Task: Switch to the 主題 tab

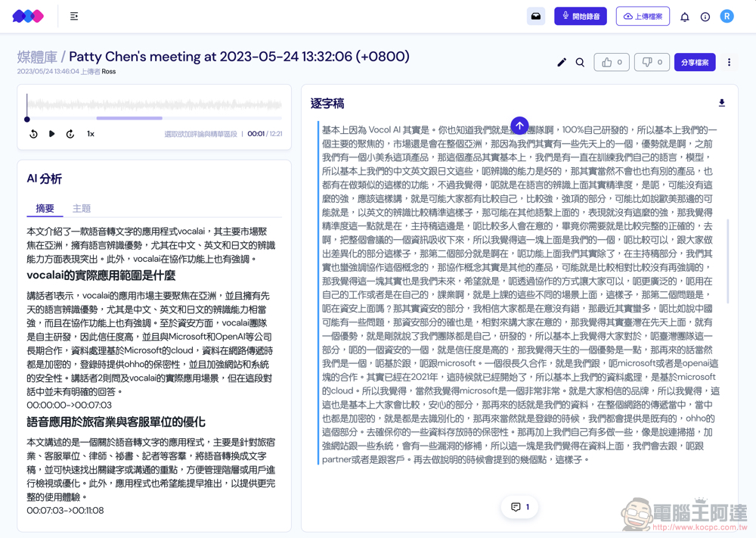Action: [x=82, y=208]
